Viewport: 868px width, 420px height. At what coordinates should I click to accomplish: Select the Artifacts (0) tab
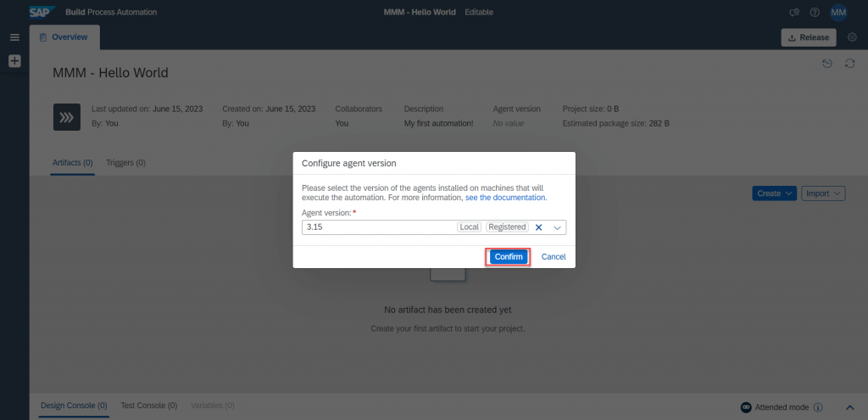pos(73,163)
